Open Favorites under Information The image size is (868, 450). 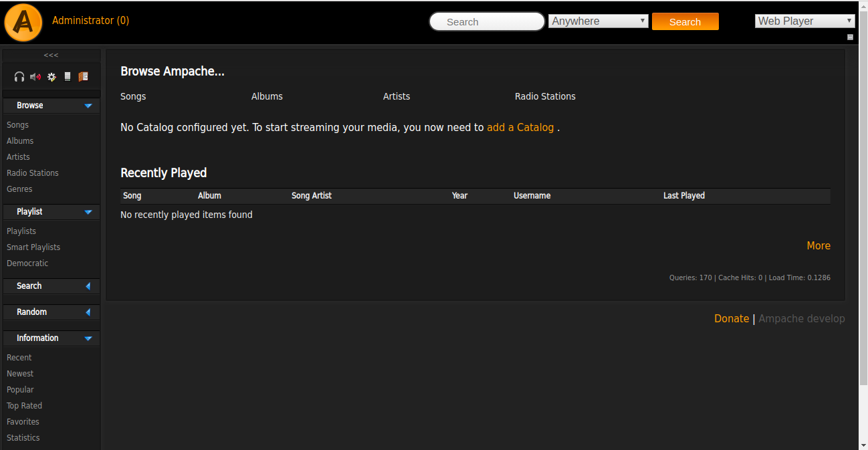click(23, 422)
